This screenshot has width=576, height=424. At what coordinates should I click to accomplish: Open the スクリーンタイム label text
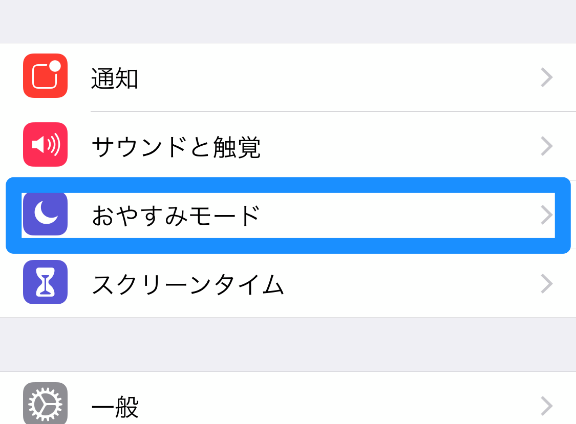coord(188,284)
